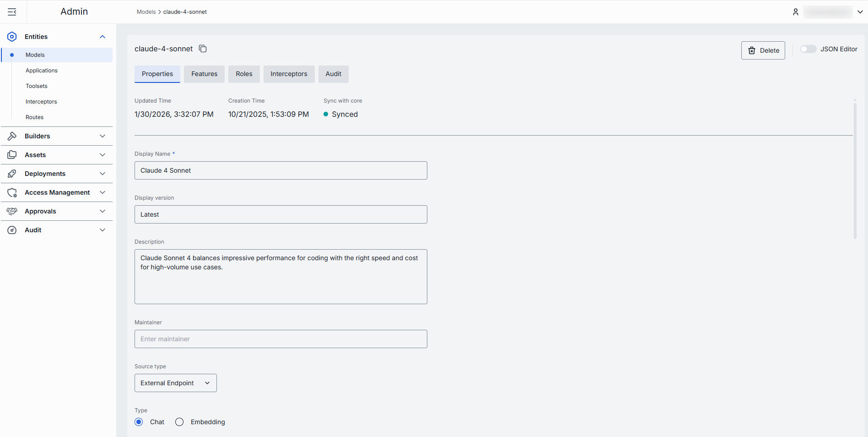
Task: Click the Assets icon in sidebar
Action: [12, 155]
